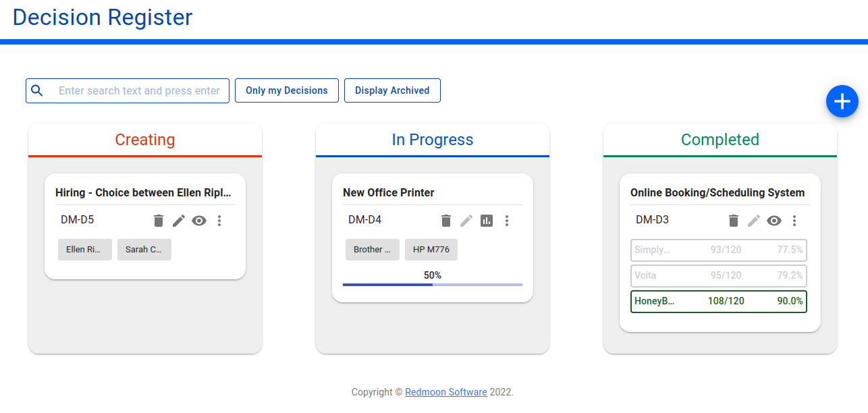Open Online Booking/Scheduling System card title
The image size is (868, 413).
[717, 192]
